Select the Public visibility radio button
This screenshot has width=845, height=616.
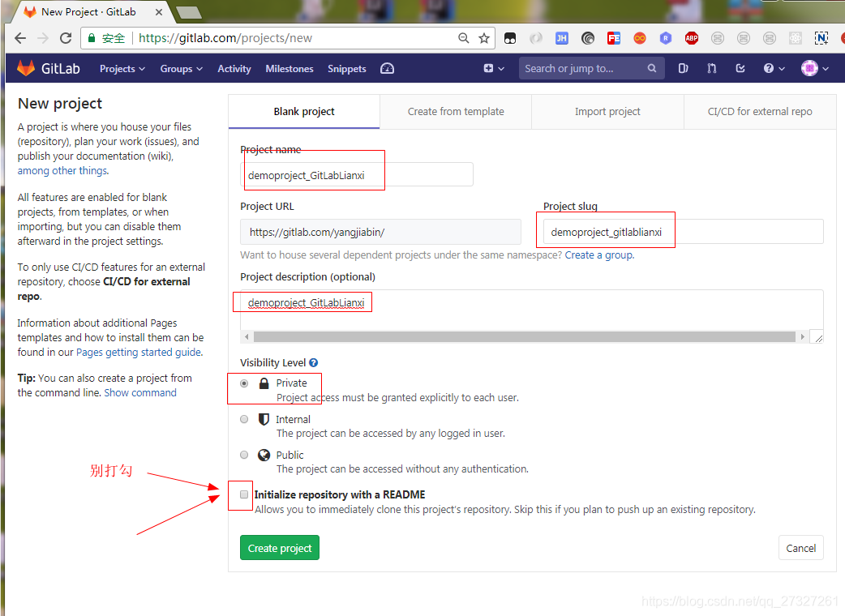point(244,455)
